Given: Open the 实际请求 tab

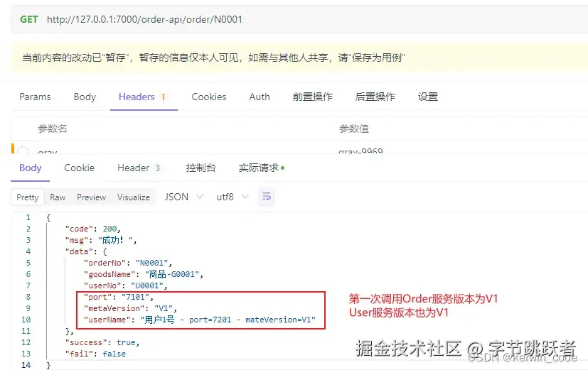Looking at the screenshot, I should tap(262, 168).
